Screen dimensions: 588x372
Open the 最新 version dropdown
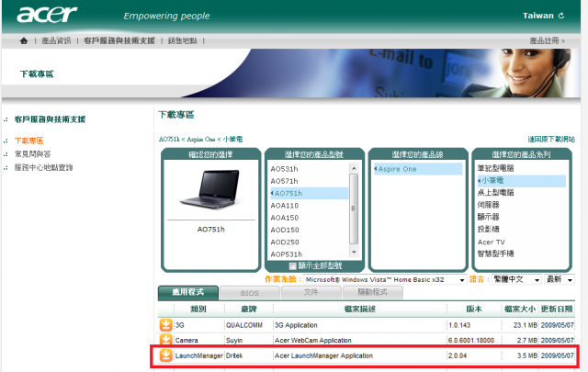coord(560,280)
